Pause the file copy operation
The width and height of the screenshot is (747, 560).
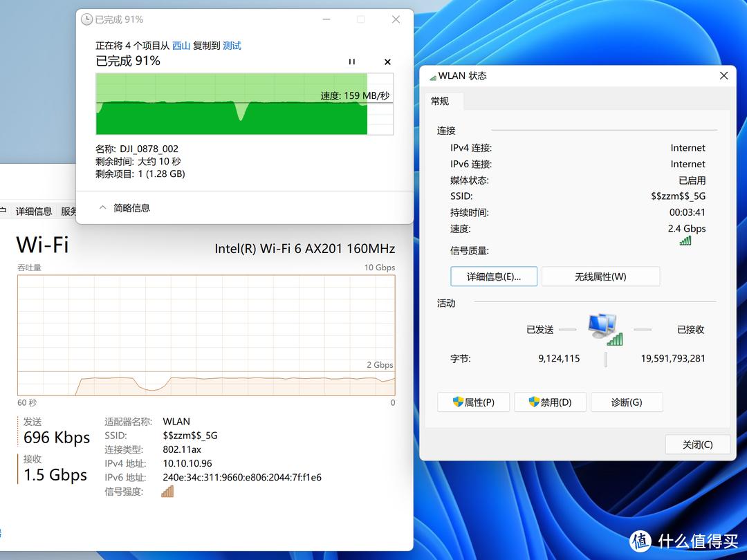click(x=352, y=62)
